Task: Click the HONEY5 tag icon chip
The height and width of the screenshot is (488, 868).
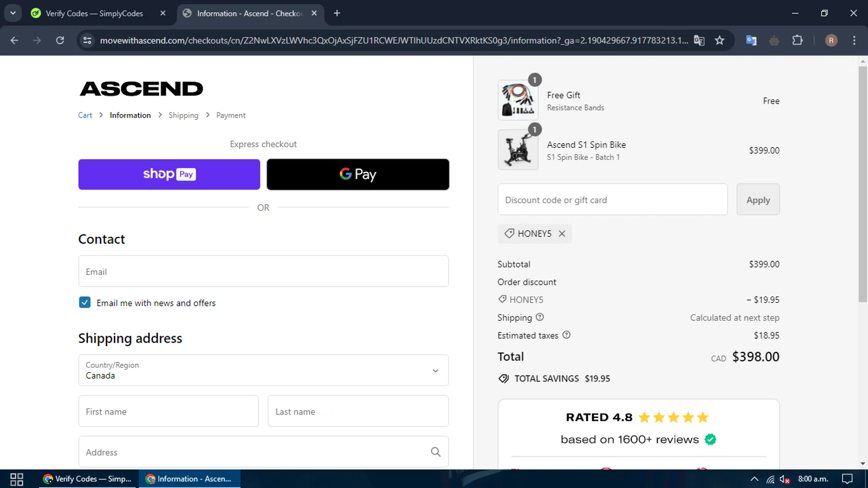Action: (x=509, y=234)
